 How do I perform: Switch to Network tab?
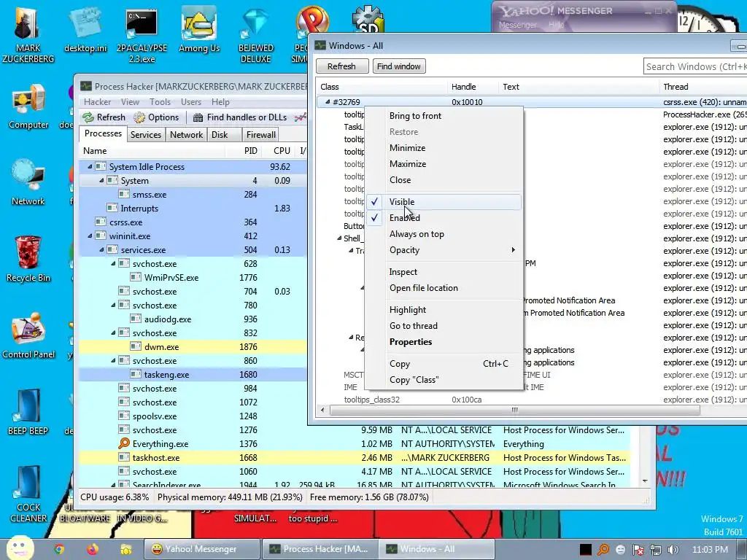[186, 135]
